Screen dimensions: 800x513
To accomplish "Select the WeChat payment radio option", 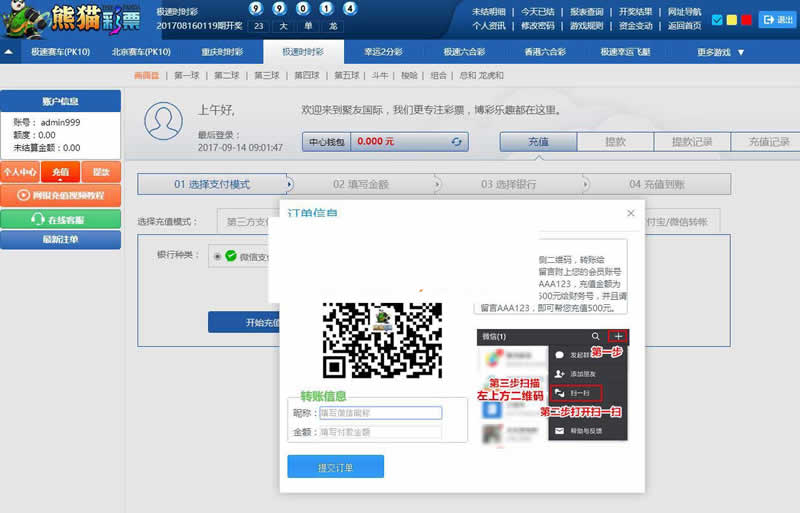I will pyautogui.click(x=217, y=256).
